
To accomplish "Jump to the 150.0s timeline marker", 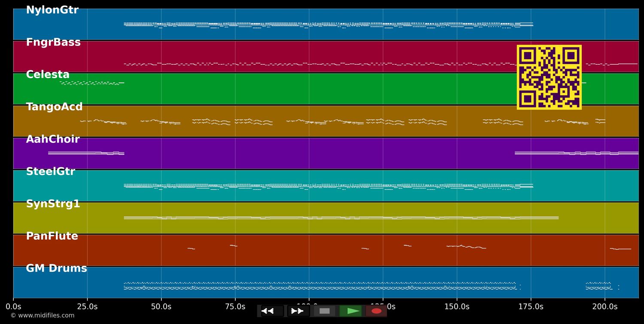I will pos(457,306).
